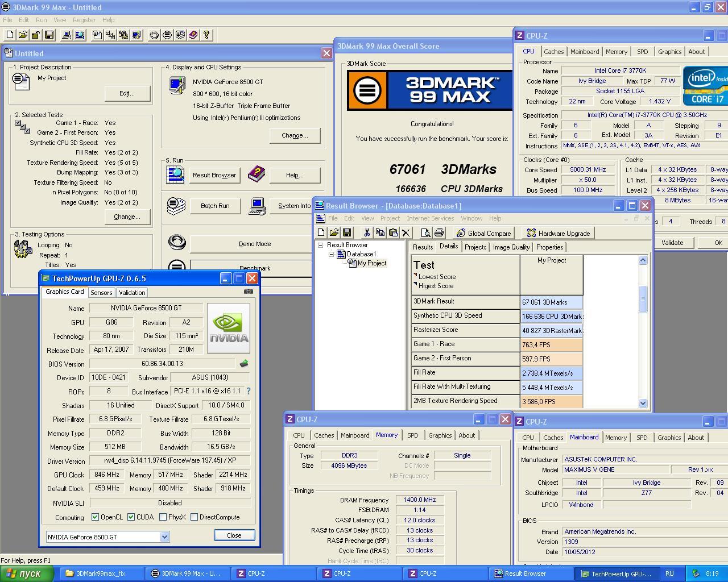Viewport: 728px width, 582px height.
Task: Click Benchmark striped-circle icon in 3DMark toolbar
Action: click(167, 35)
